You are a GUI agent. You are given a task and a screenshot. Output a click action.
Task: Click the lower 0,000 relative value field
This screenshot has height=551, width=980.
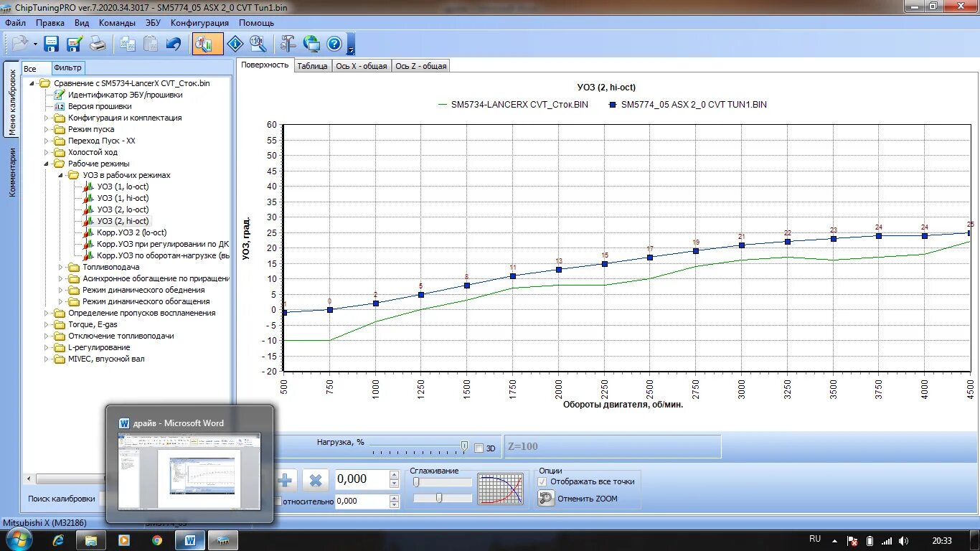(362, 501)
